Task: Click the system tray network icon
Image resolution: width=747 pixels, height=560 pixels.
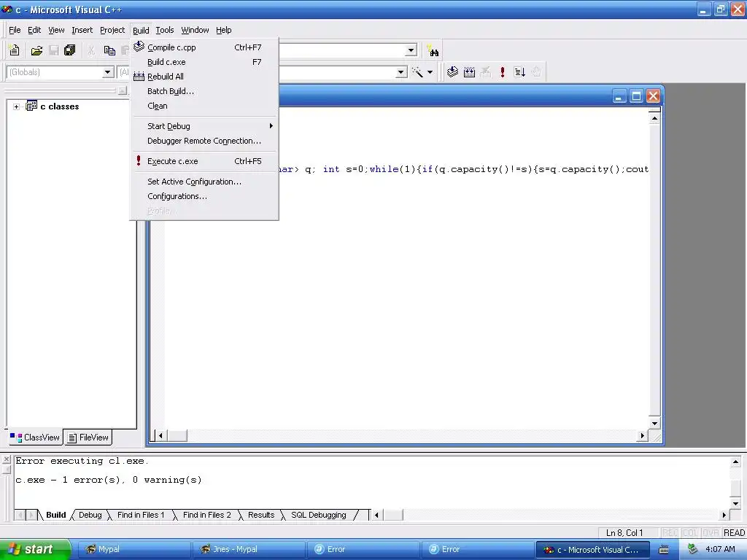Action: tap(692, 549)
